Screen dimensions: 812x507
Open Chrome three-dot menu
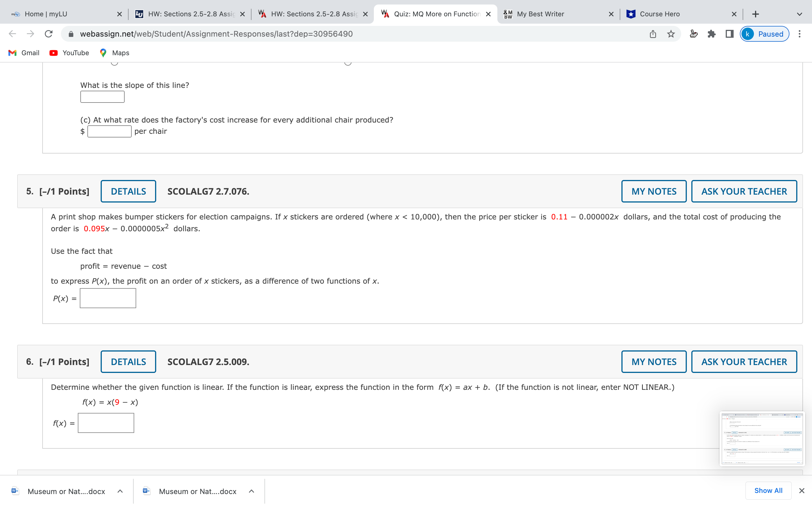point(800,34)
